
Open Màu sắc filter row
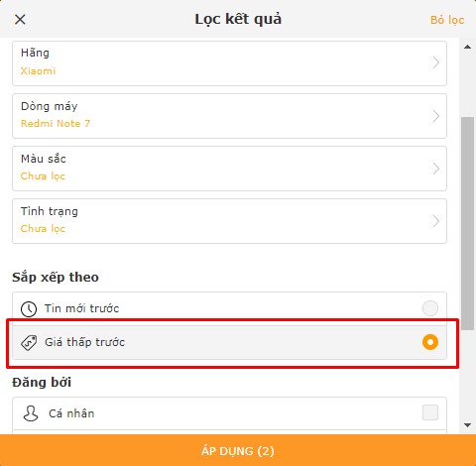pyautogui.click(x=229, y=169)
